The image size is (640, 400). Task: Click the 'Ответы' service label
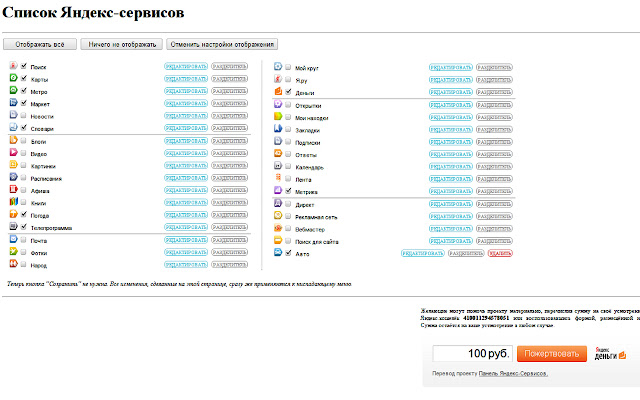coord(306,155)
